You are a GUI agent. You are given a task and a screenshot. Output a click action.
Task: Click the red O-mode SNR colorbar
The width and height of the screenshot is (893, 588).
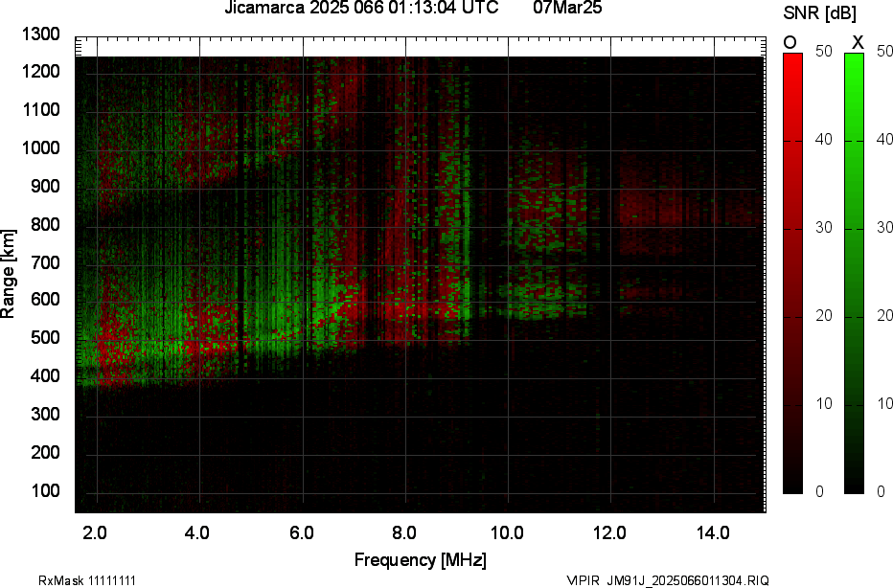point(792,273)
